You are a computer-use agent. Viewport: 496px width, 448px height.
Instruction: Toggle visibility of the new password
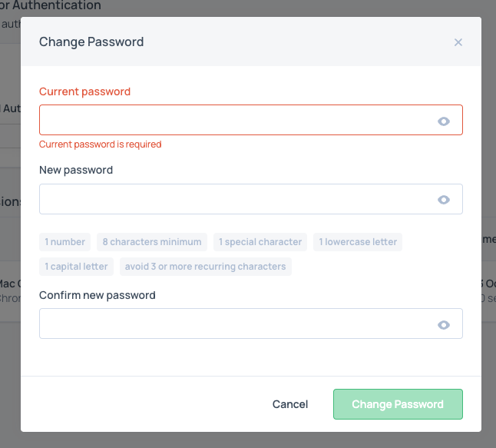443,200
